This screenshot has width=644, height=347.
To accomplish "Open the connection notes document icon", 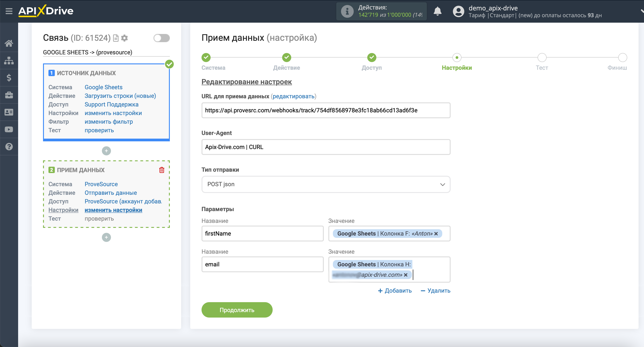I will pos(116,38).
